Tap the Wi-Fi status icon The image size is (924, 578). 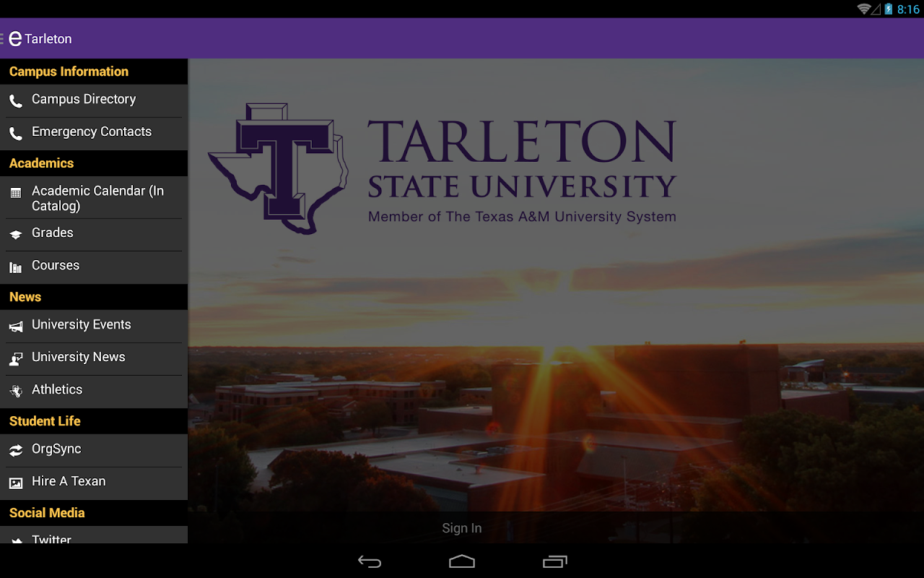click(x=864, y=9)
